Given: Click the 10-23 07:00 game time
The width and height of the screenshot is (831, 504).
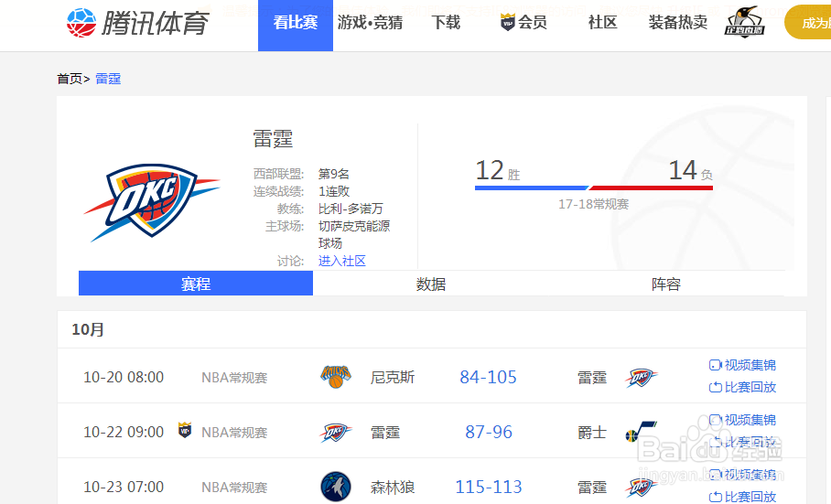Looking at the screenshot, I should (124, 487).
